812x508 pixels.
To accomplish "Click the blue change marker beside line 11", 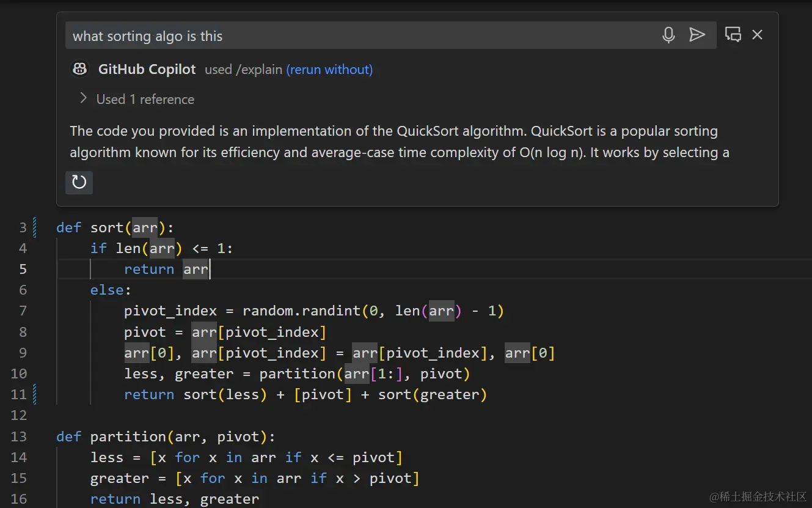I will pyautogui.click(x=34, y=394).
